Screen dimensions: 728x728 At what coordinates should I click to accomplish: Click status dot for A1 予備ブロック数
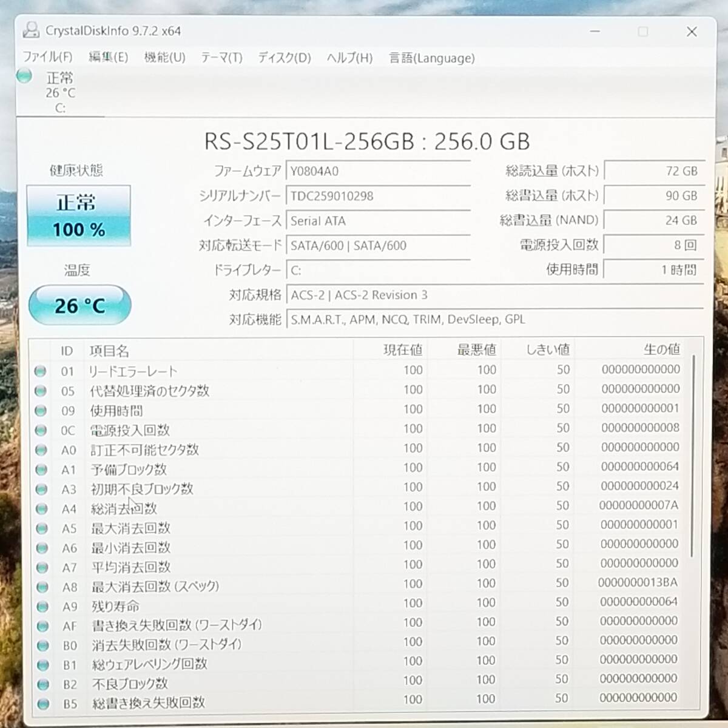[x=41, y=470]
